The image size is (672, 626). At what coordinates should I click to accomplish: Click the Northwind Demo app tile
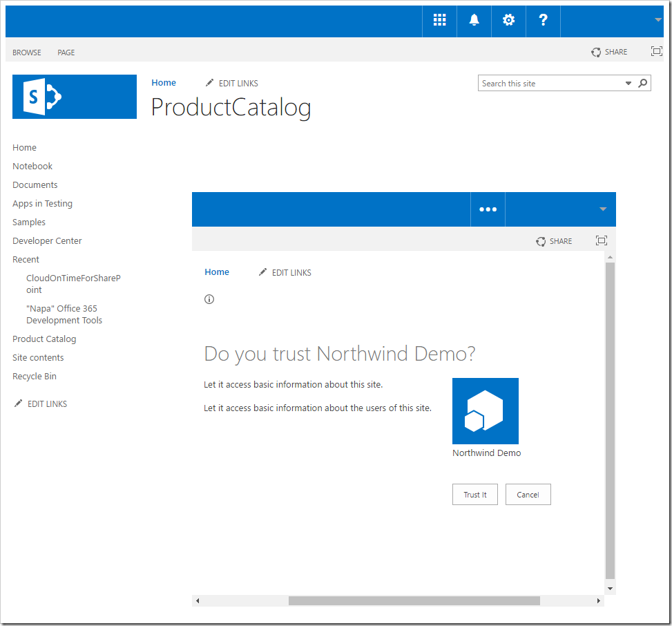[x=485, y=410]
